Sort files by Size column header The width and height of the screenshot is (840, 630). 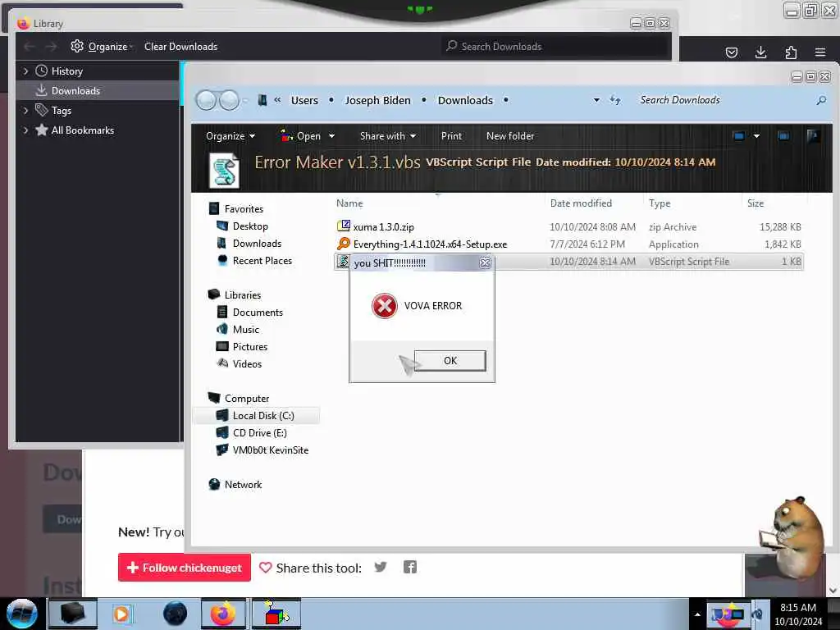pos(756,203)
